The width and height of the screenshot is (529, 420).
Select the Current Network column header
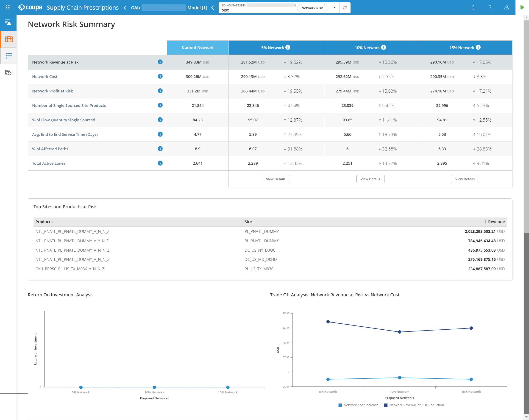click(x=198, y=47)
